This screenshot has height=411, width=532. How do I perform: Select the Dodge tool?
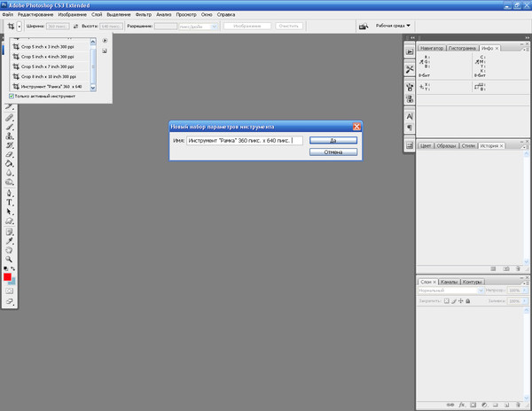[9, 182]
